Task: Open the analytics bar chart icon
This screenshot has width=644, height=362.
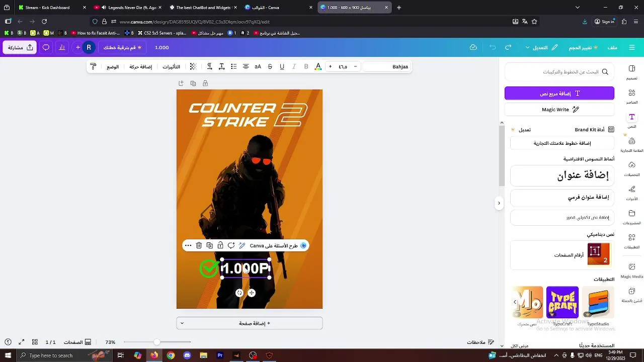Action: coord(62,47)
